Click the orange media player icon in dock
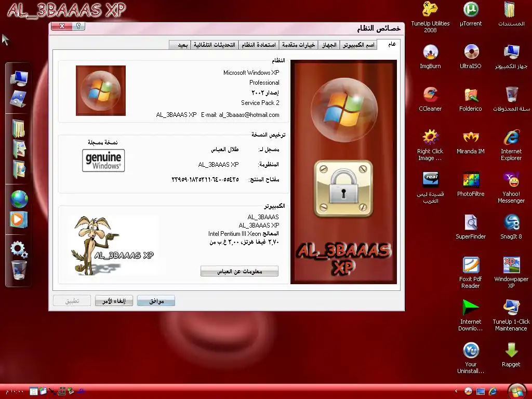The width and height of the screenshot is (532, 399). (x=18, y=220)
